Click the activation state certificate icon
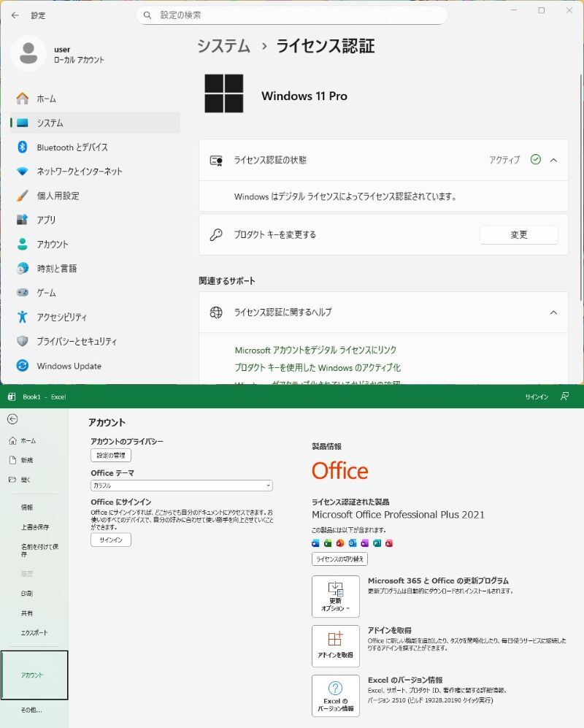Viewport: 584px width, 728px height. pyautogui.click(x=216, y=161)
